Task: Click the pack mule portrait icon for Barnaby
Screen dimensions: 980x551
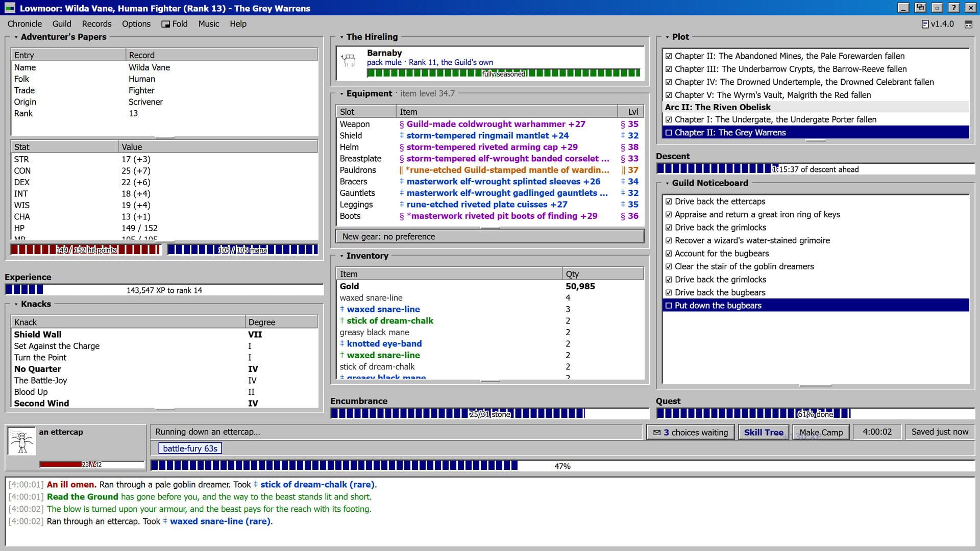Action: [349, 60]
